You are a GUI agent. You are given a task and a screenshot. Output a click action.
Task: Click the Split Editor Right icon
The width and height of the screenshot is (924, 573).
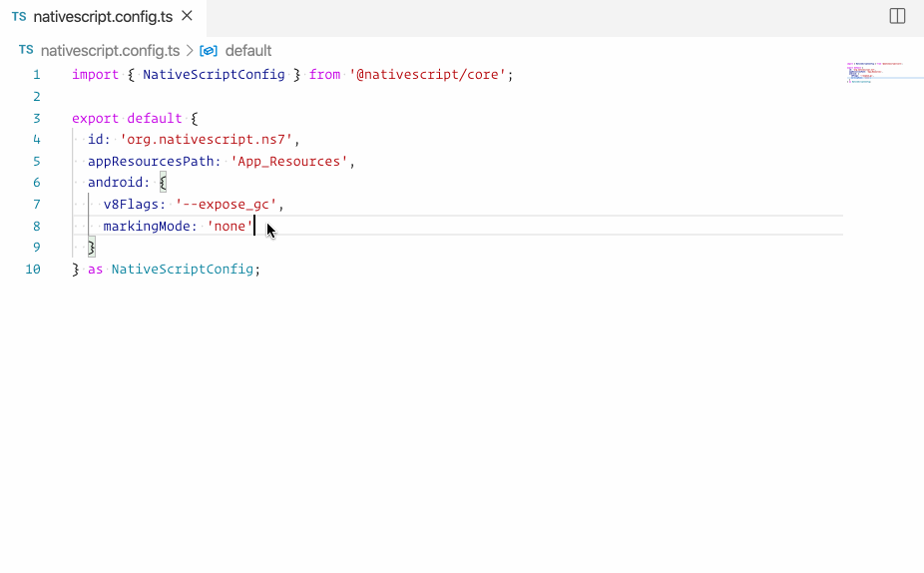tap(897, 16)
